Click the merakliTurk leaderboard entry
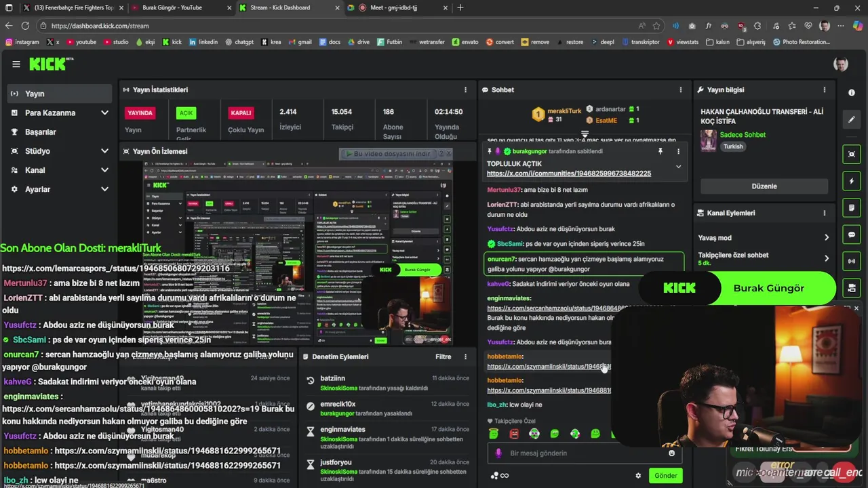Screen dimensions: 868x488 [556, 115]
